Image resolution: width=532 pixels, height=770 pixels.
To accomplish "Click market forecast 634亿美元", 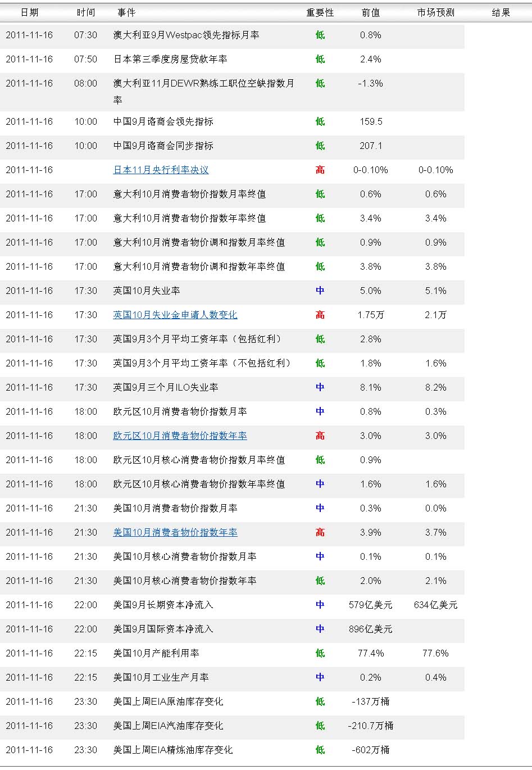I will point(435,605).
